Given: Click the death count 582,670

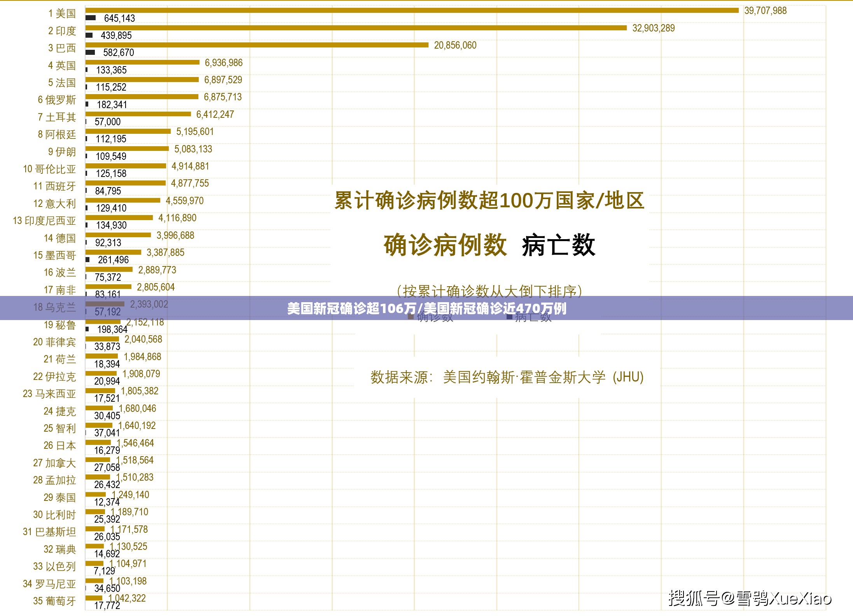Looking at the screenshot, I should point(119,52).
